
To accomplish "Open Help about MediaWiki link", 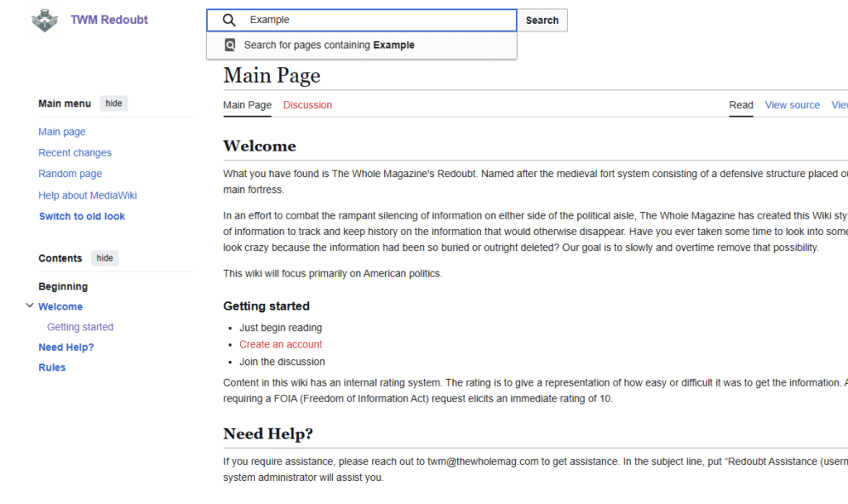I will [87, 195].
